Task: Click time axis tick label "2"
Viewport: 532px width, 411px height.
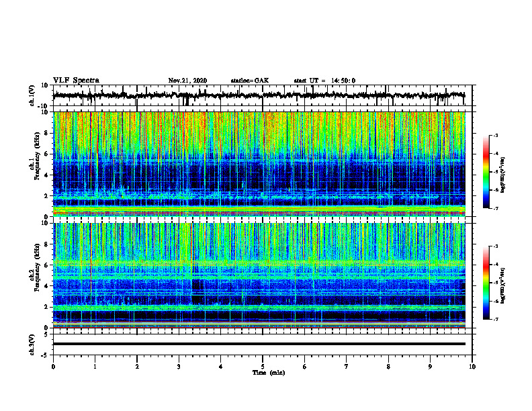Action: pyautogui.click(x=137, y=367)
